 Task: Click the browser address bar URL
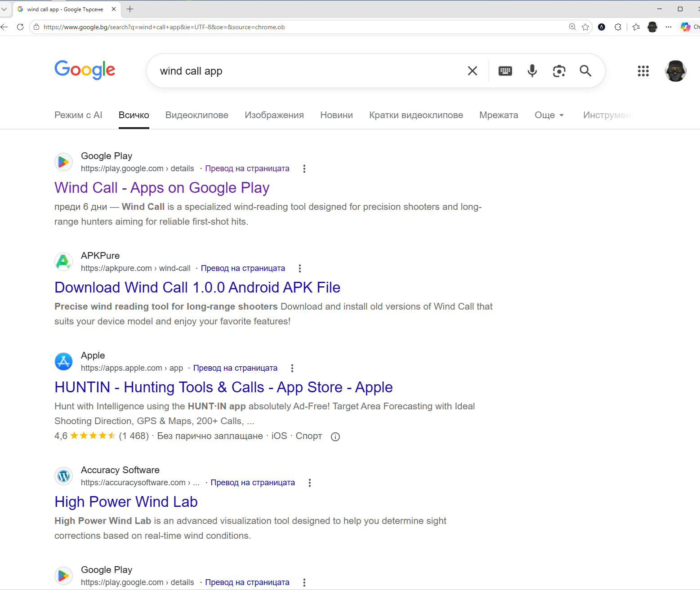(164, 27)
